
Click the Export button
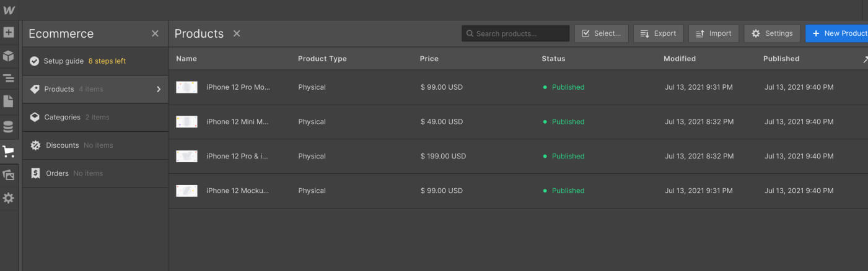coord(658,33)
